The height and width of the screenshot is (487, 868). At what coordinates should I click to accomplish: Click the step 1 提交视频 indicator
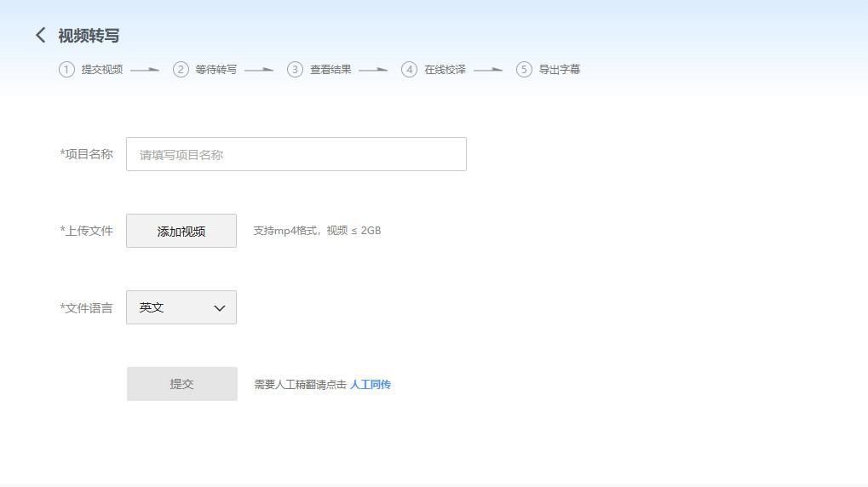coord(91,70)
